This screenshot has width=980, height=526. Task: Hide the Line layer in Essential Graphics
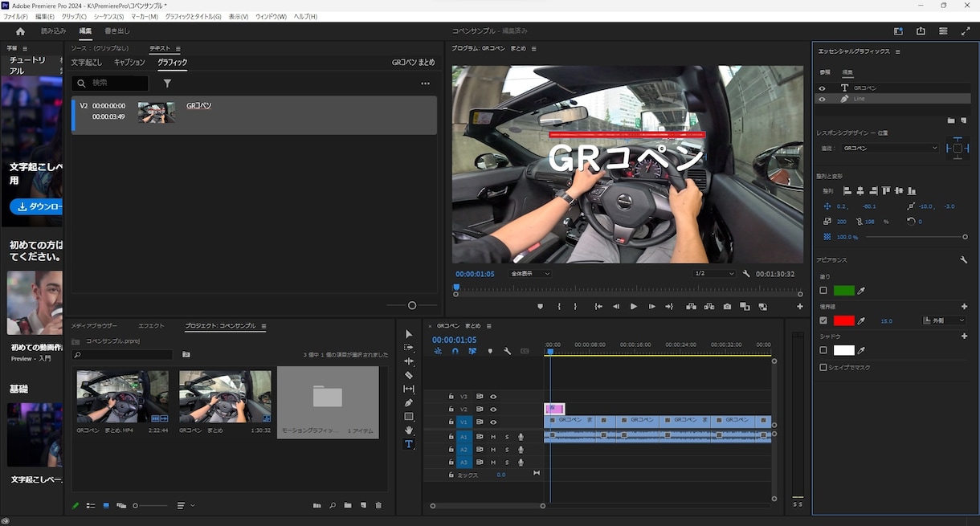click(822, 99)
